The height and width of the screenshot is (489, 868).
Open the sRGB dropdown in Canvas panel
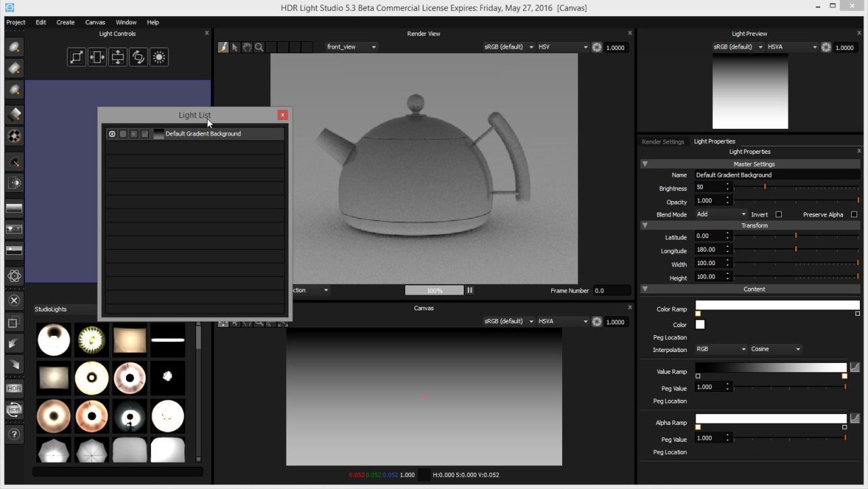509,321
